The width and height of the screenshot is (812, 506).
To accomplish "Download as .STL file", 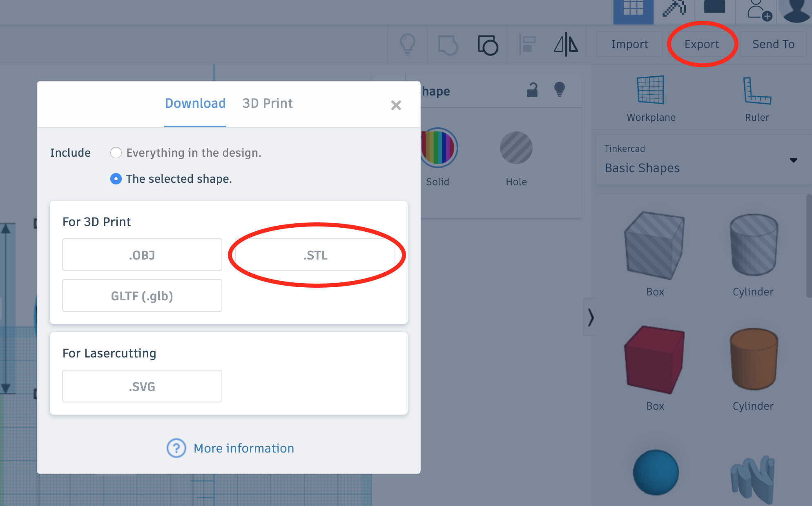I will pyautogui.click(x=315, y=255).
